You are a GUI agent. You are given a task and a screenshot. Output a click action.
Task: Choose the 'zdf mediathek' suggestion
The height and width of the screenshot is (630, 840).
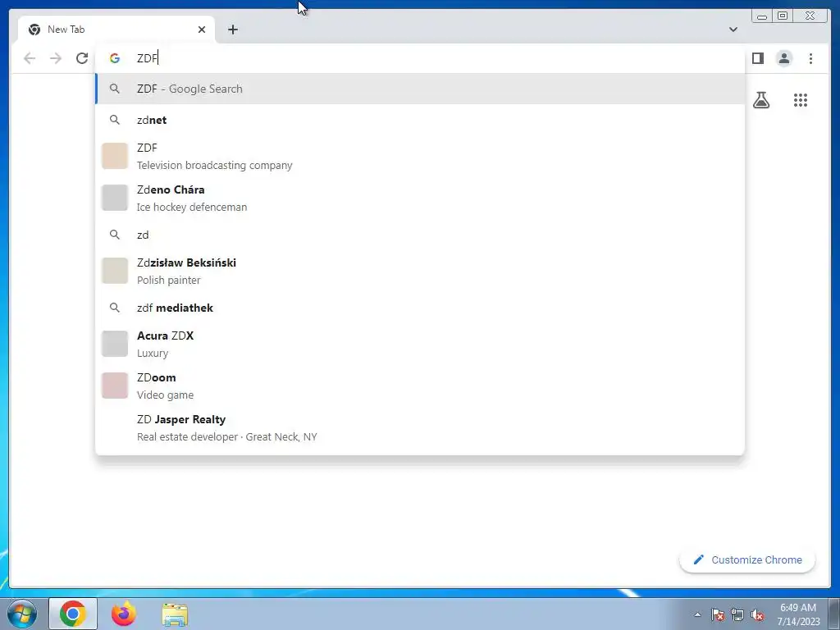pos(420,308)
